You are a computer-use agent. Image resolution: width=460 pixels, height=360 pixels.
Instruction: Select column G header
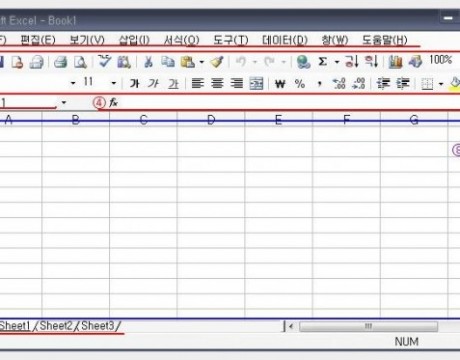(414, 120)
